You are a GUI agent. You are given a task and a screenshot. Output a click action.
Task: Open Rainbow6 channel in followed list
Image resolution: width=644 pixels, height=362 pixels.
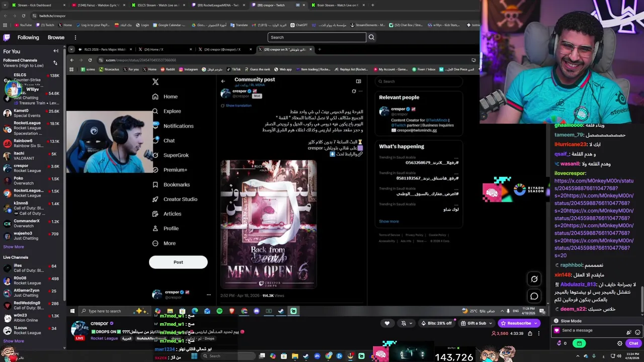coord(33,143)
